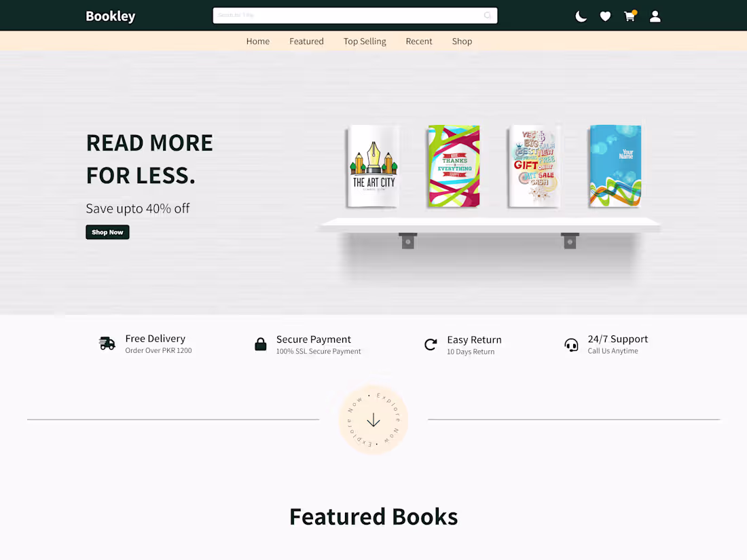Click the Explore Now down arrow circle
This screenshot has height=560, width=747.
pyautogui.click(x=373, y=420)
